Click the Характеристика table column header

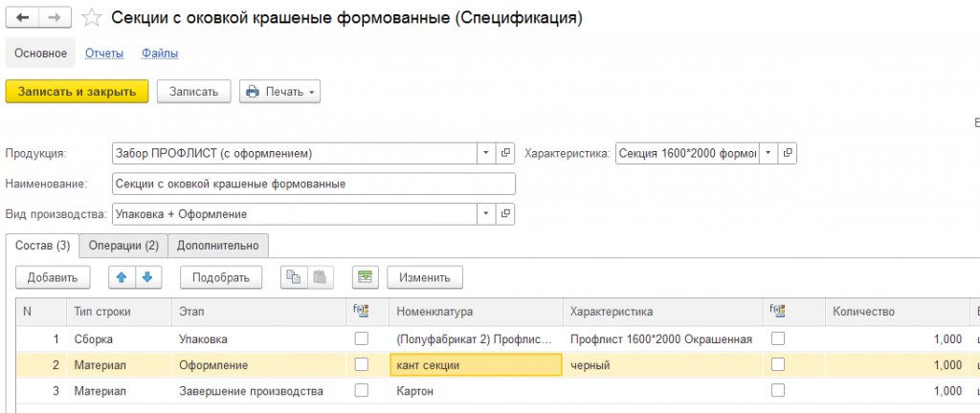tap(662, 312)
